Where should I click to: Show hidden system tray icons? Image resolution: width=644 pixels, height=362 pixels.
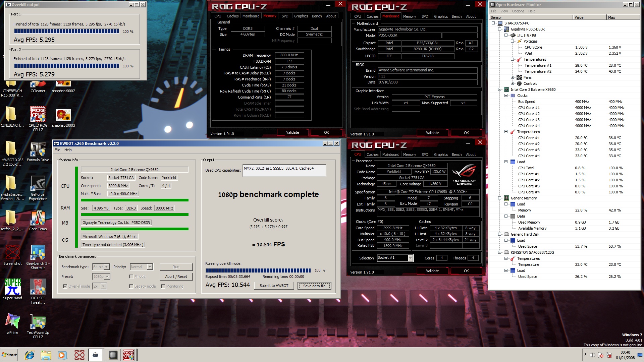click(585, 355)
